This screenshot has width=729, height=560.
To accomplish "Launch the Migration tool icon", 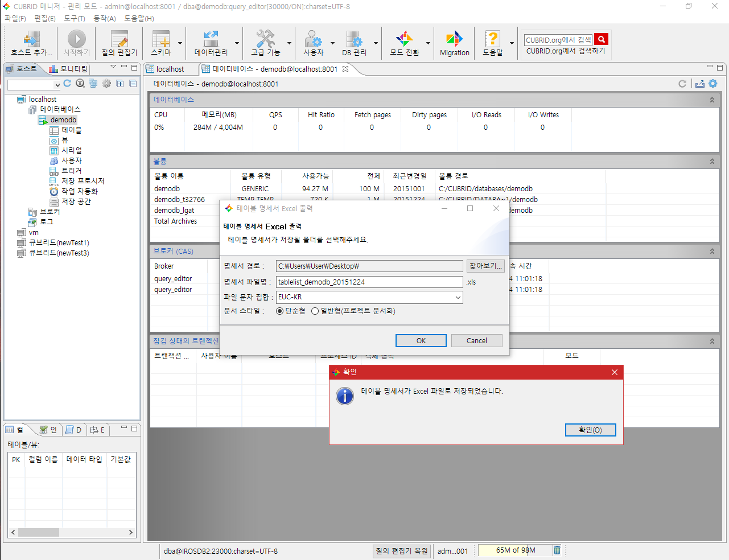I will [x=455, y=43].
